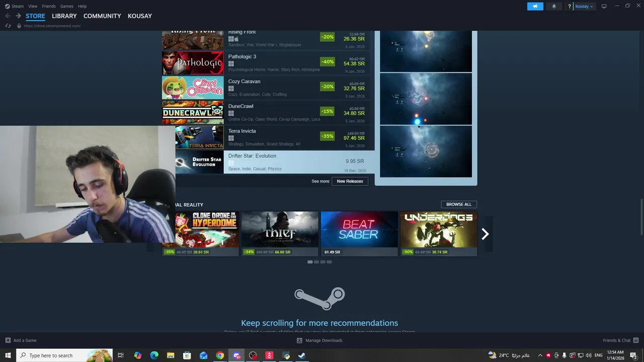644x362 pixels.
Task: View the middle Drifter Star screenshot preview
Action: point(426,99)
